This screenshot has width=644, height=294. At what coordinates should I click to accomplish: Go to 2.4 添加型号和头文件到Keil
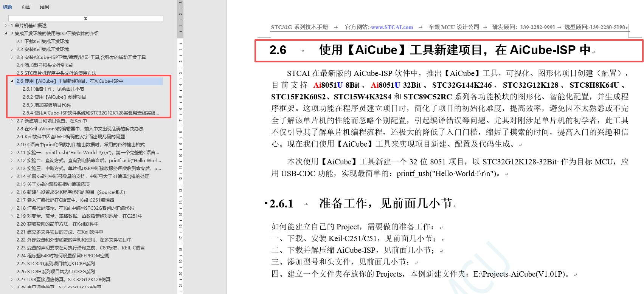pos(45,65)
